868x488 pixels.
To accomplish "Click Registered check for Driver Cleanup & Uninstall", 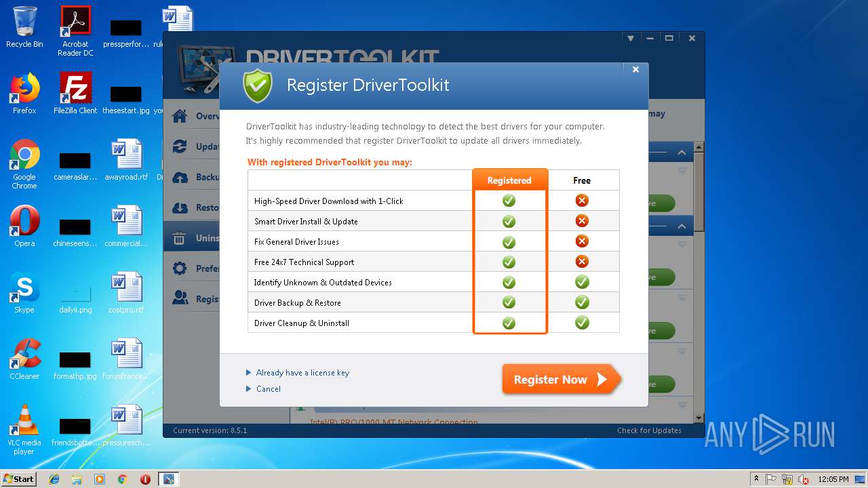I will (509, 323).
